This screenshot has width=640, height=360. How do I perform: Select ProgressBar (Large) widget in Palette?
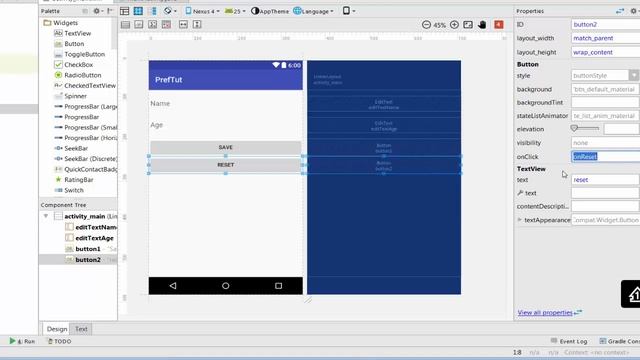[85, 107]
